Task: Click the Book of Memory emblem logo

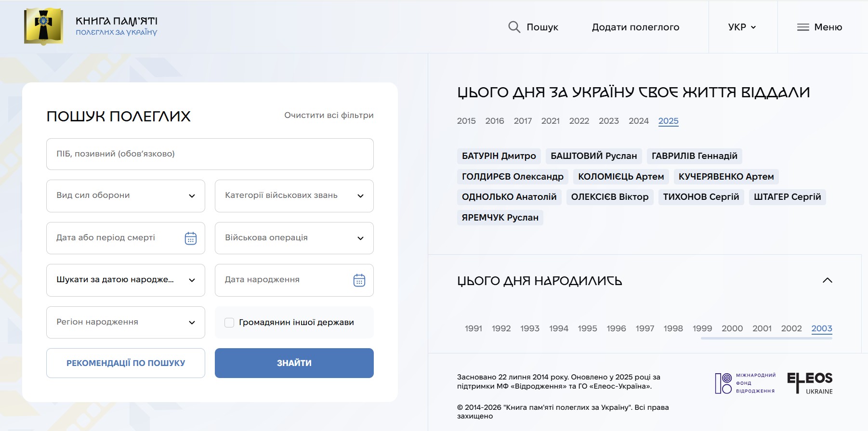Action: coord(43,26)
